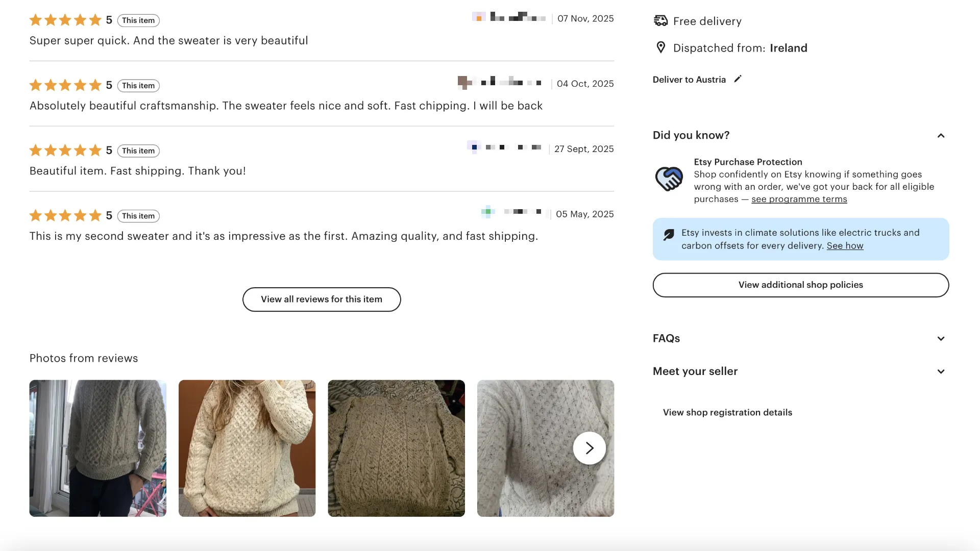Click the location pin icon by Dispatched from

tap(660, 47)
